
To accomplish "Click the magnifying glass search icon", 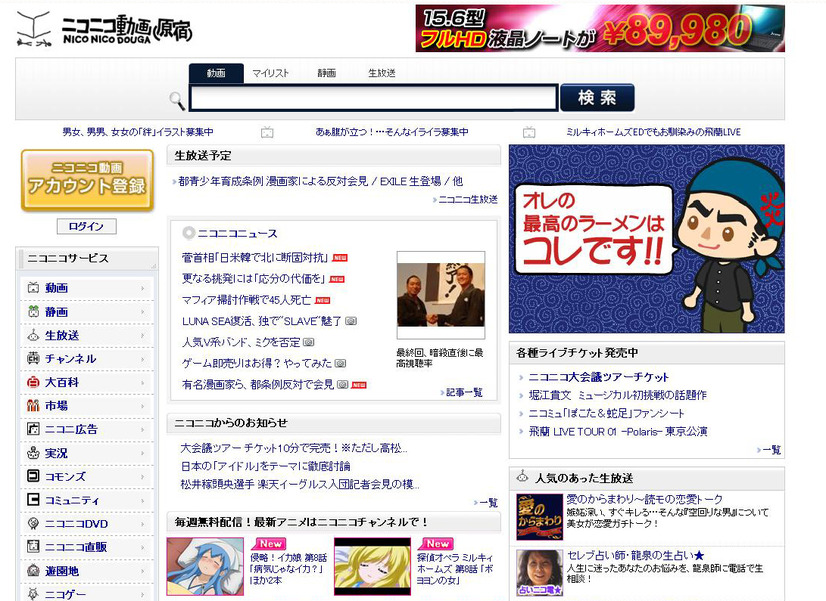I will click(177, 101).
